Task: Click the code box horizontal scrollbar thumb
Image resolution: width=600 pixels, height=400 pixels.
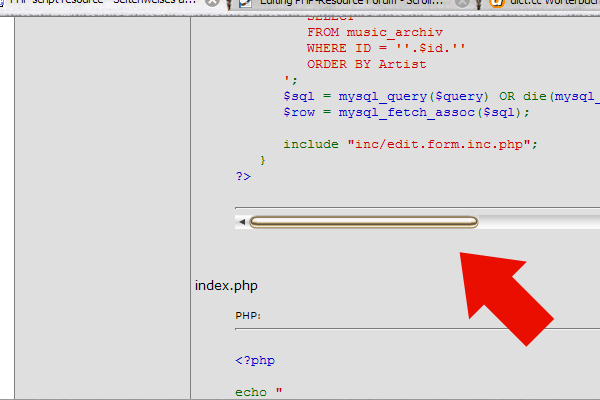Action: coord(364,222)
